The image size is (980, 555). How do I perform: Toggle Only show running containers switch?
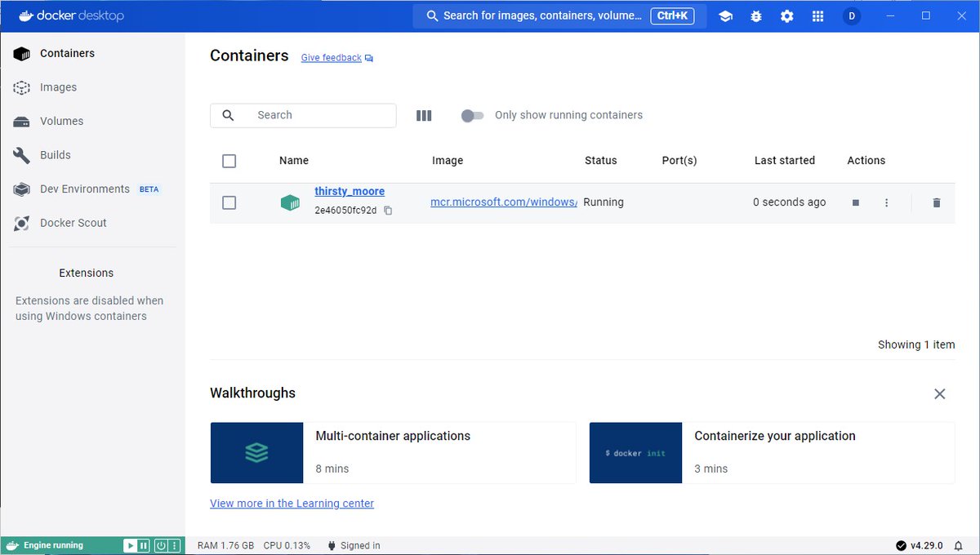pyautogui.click(x=472, y=116)
